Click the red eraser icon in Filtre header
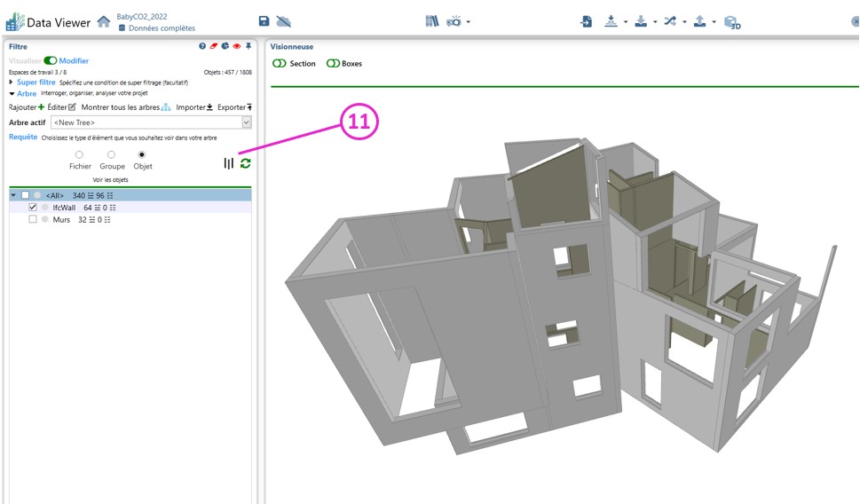 click(214, 46)
